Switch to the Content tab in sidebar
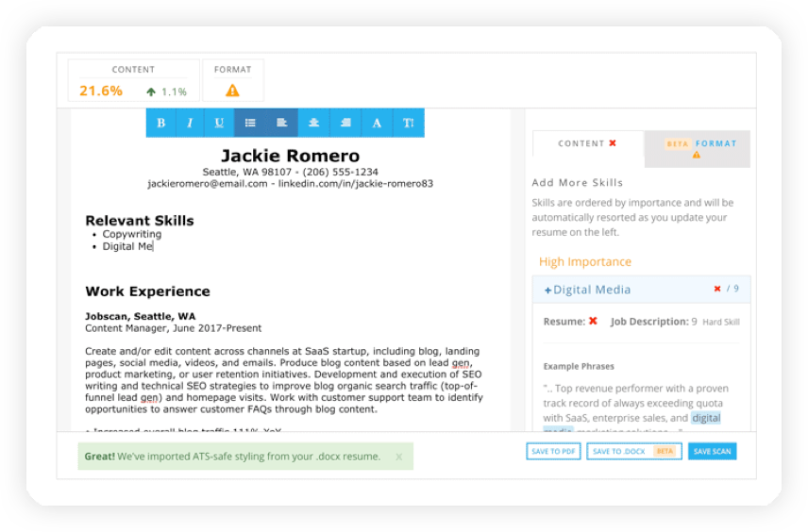The height and width of the screenshot is (532, 808). point(587,143)
